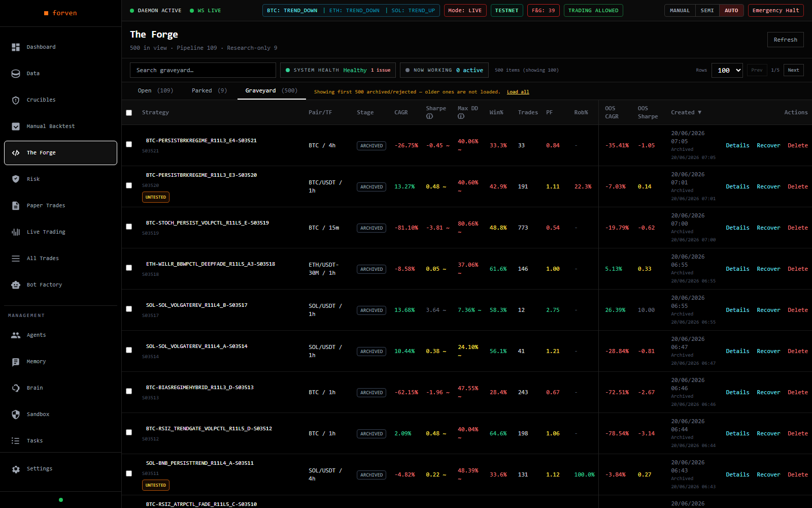This screenshot has width=812, height=508.
Task: Open Details for strategy S03517
Action: coord(737,310)
